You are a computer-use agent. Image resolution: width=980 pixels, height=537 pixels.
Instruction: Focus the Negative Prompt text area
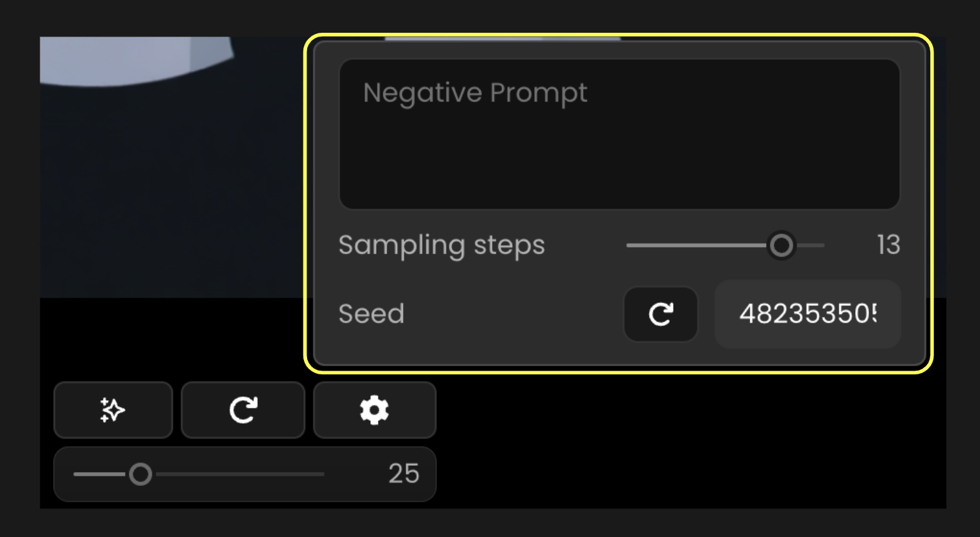[619, 151]
